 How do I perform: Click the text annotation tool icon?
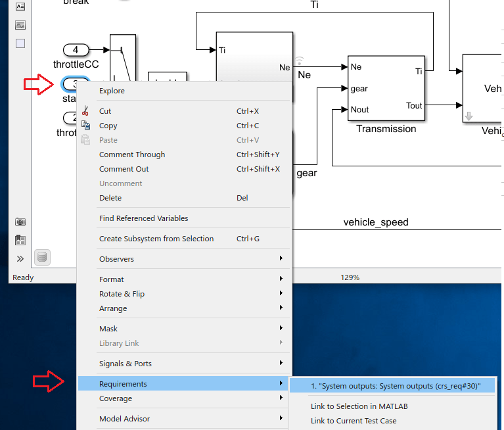[20, 7]
